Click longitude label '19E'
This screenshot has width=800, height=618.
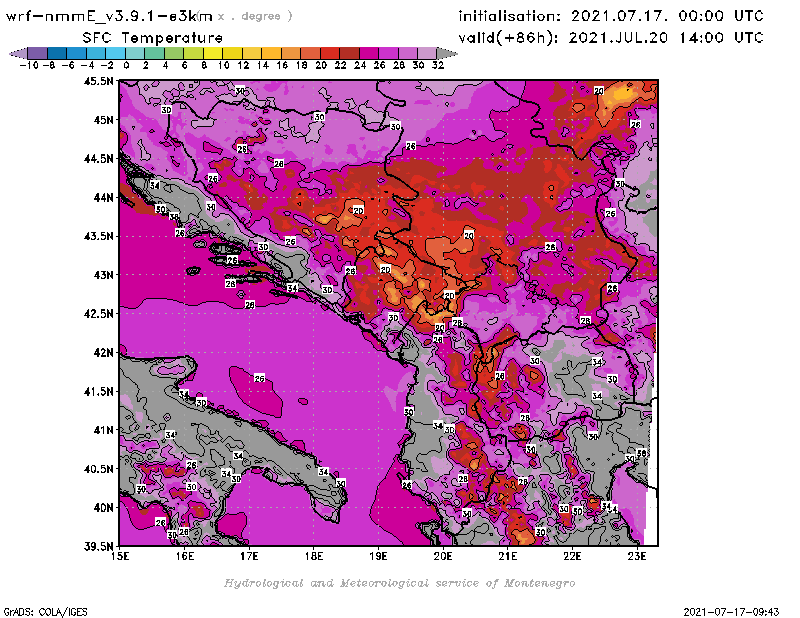click(379, 556)
